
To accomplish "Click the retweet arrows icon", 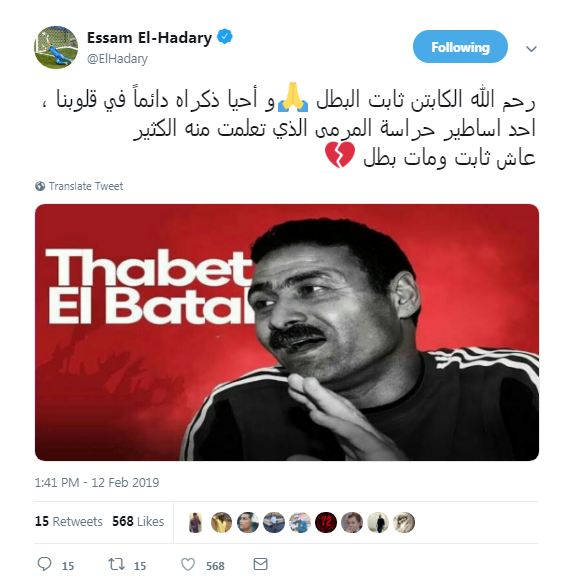I will 116,564.
